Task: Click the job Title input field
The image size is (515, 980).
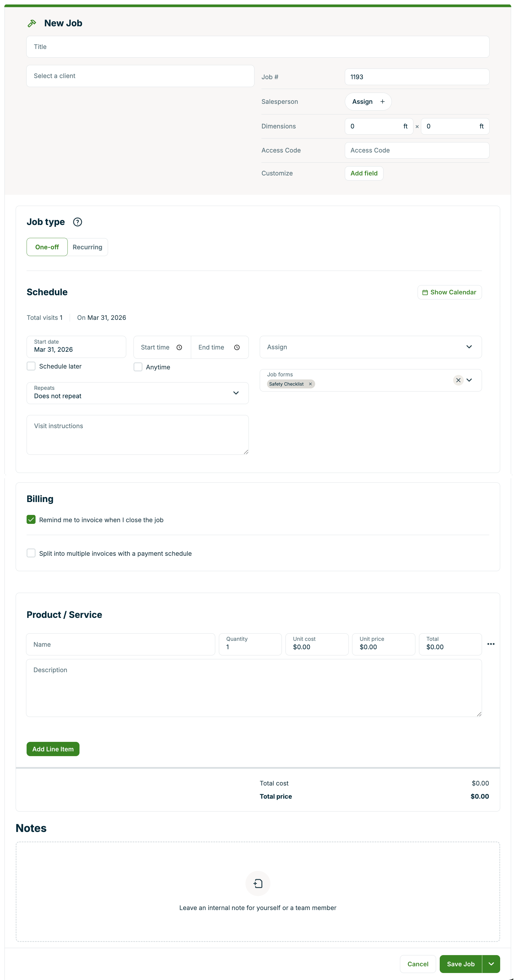Action: click(258, 47)
